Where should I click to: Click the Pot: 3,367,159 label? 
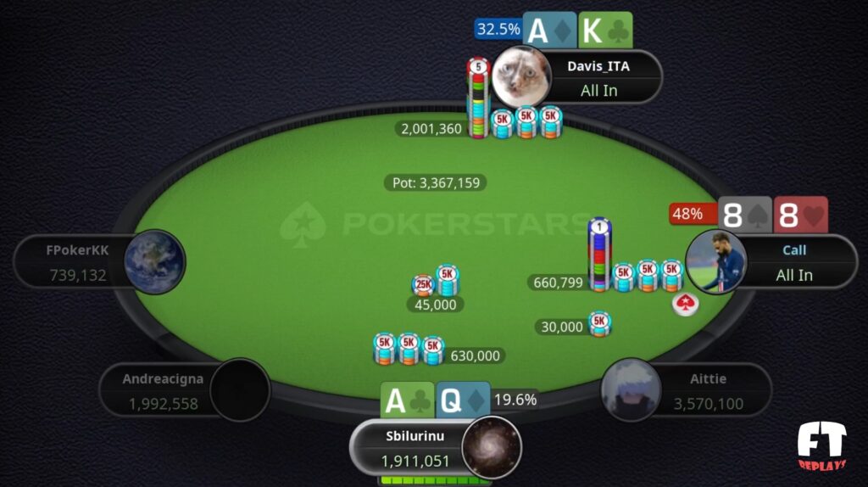coord(436,182)
